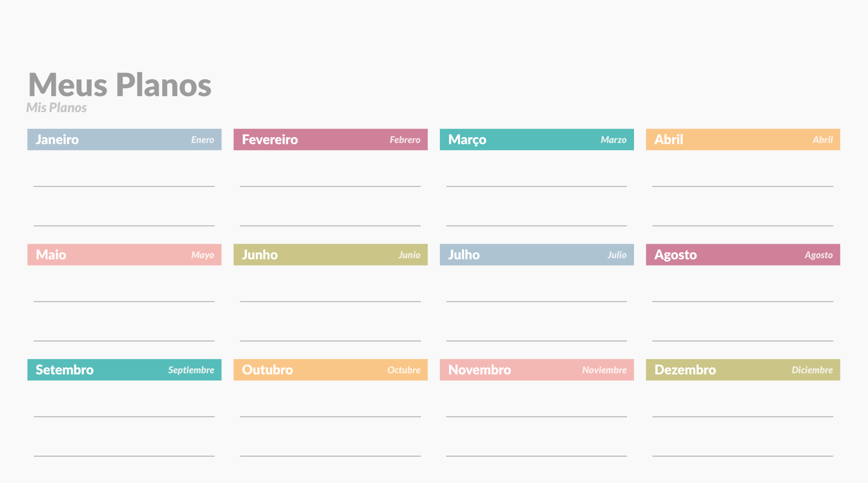Select the Setembro teal header

coord(124,370)
